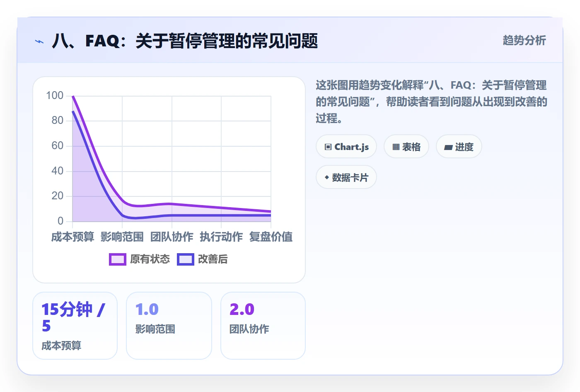The width and height of the screenshot is (580, 392).
Task: Open the 成本预算 stat card showing 15分钟 / 5
Action: click(x=75, y=326)
